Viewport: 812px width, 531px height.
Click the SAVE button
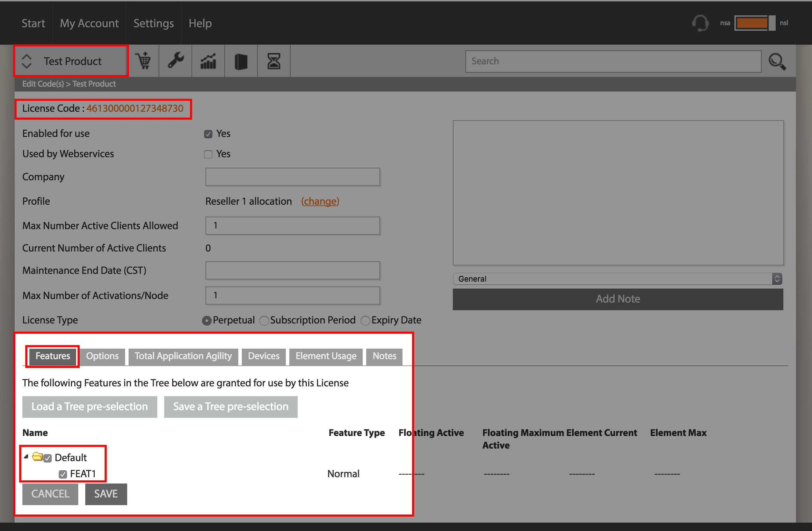[106, 494]
